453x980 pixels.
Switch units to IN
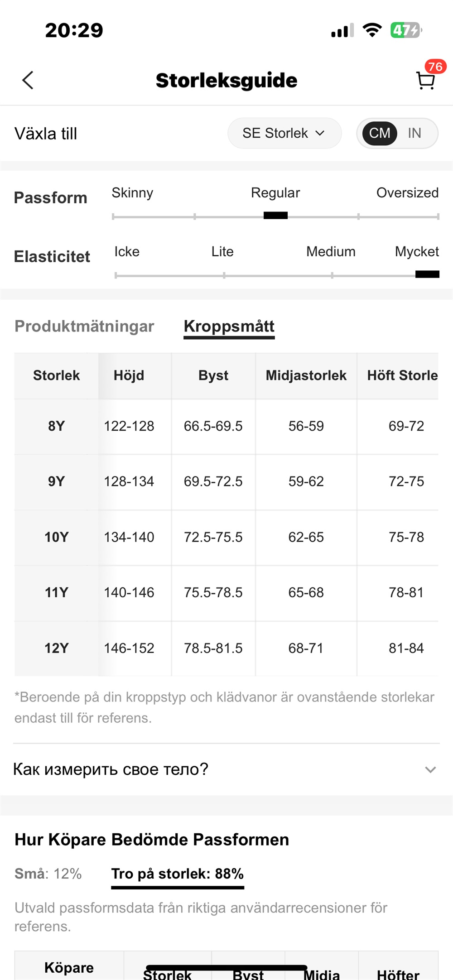coord(414,133)
